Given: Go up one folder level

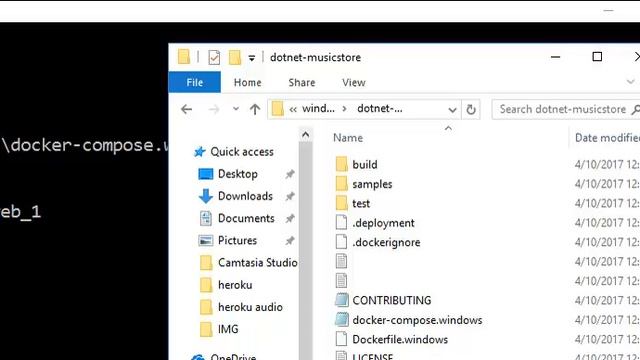Looking at the screenshot, I should pos(255,109).
